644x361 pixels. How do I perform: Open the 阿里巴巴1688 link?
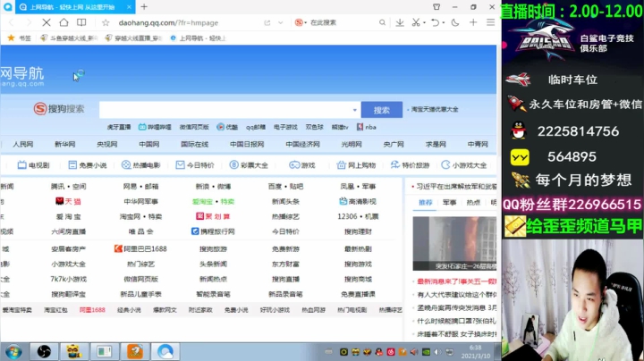(140, 248)
